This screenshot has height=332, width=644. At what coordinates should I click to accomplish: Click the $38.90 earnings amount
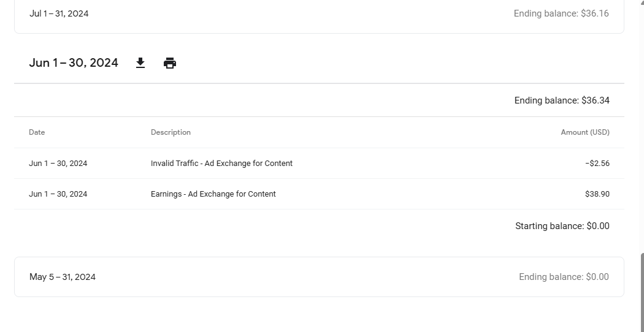[597, 194]
